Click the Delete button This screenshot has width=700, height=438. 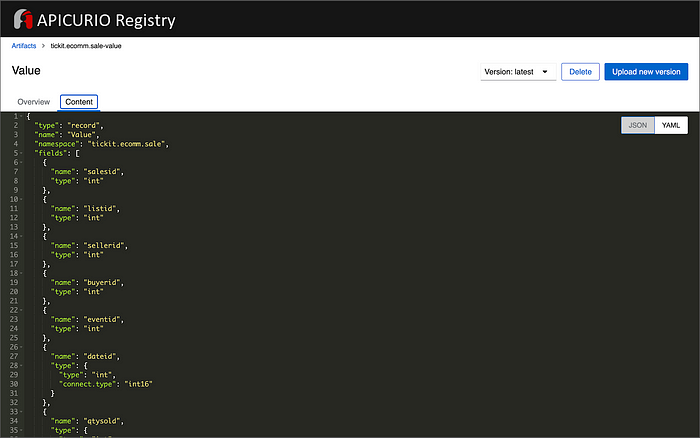(x=580, y=72)
